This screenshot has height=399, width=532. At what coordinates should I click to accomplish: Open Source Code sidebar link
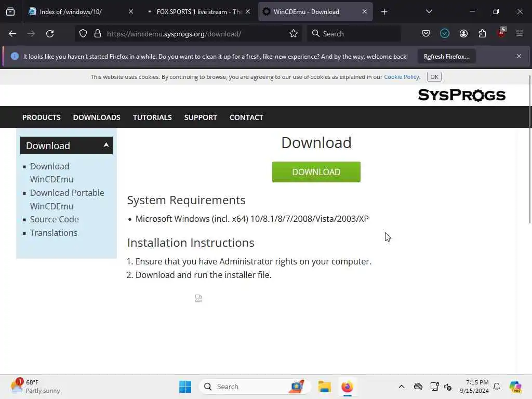(x=54, y=220)
